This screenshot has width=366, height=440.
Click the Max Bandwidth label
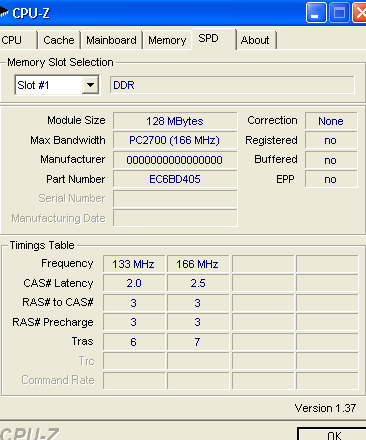[68, 140]
